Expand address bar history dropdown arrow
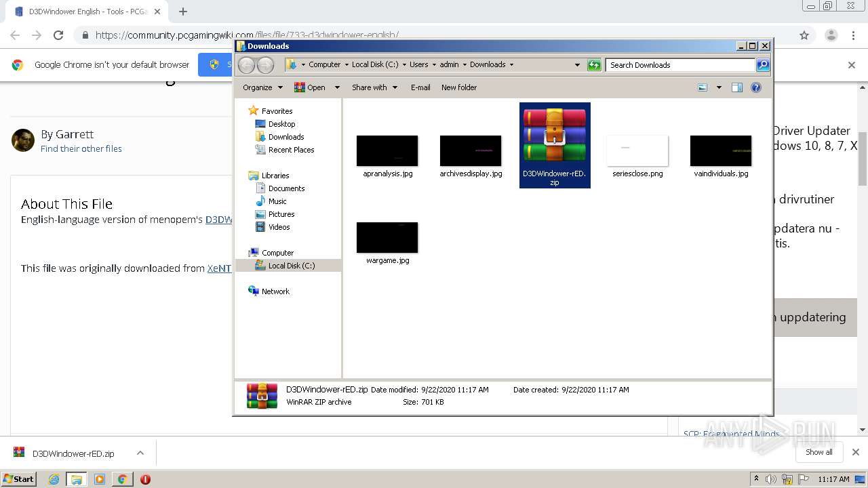Viewport: 868px width, 488px height. (x=577, y=65)
